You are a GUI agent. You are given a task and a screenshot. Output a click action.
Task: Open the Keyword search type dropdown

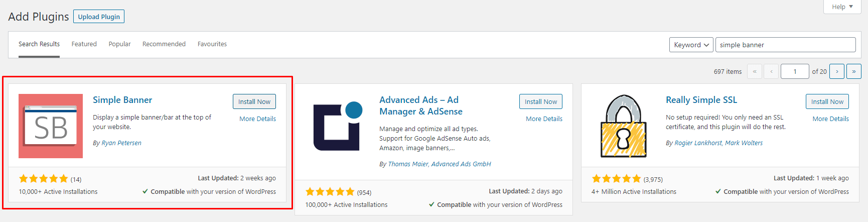pyautogui.click(x=691, y=45)
